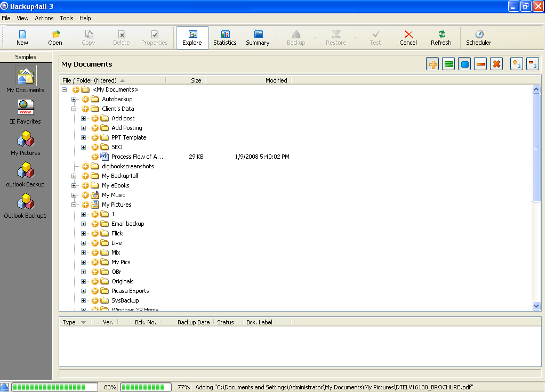Image resolution: width=546 pixels, height=392 pixels.
Task: Select the Outlook Backup1 job
Action: click(26, 206)
